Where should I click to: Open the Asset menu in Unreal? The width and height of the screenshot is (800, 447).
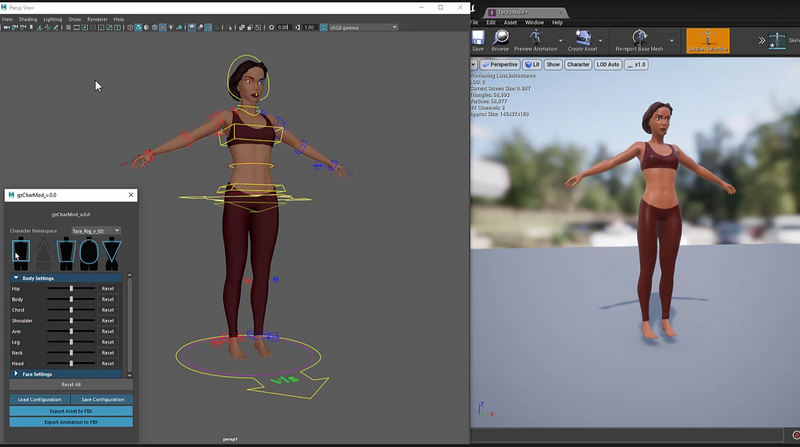point(510,22)
